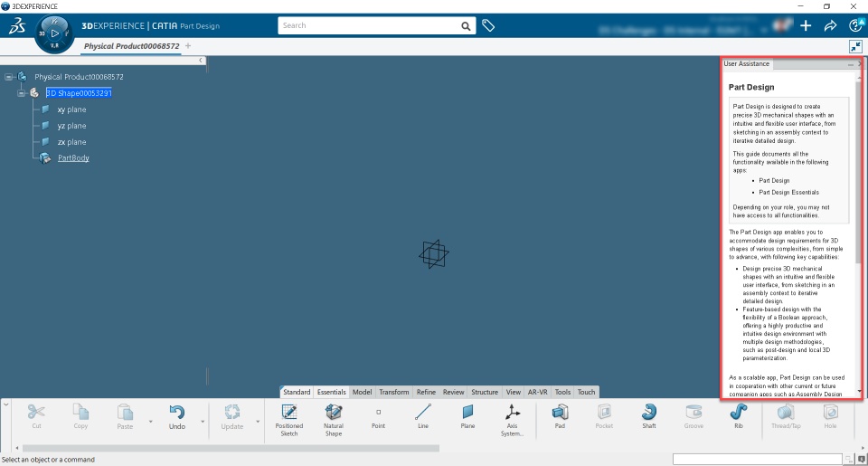Click the fullscreen toggle arrows icon
The height and width of the screenshot is (466, 868).
[x=856, y=46]
